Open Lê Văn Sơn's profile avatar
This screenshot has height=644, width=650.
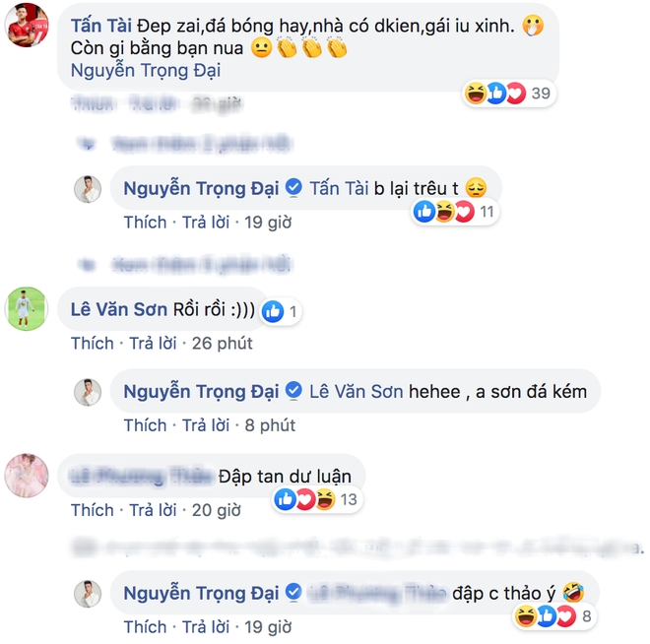point(27,309)
